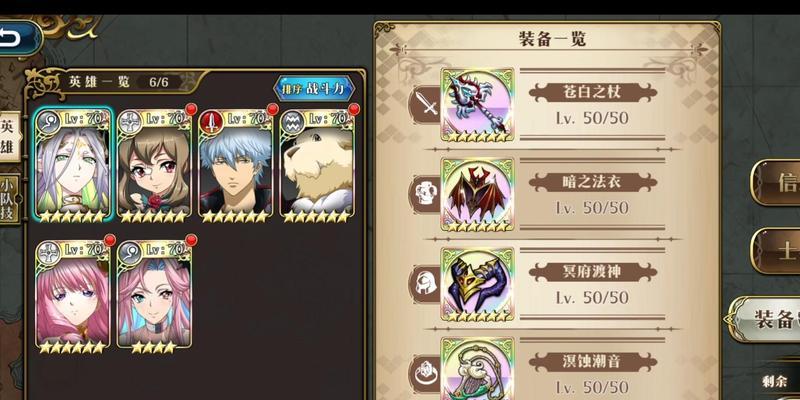The height and width of the screenshot is (400, 800).
Task: Select the helmet slot icon
Action: (426, 284)
